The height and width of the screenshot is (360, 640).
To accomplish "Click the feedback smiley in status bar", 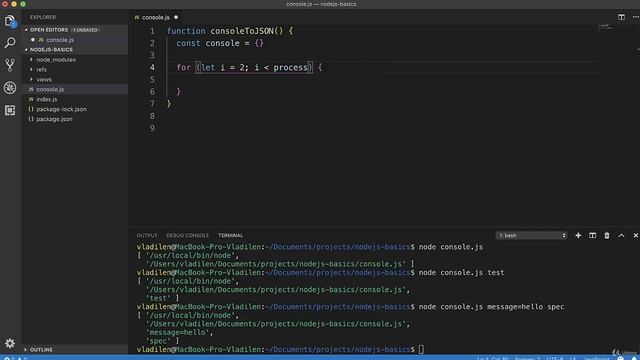I will tap(621, 358).
